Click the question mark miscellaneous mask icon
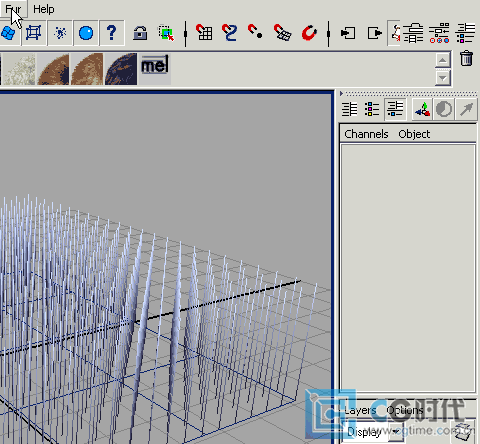The image size is (480, 444). click(x=112, y=33)
